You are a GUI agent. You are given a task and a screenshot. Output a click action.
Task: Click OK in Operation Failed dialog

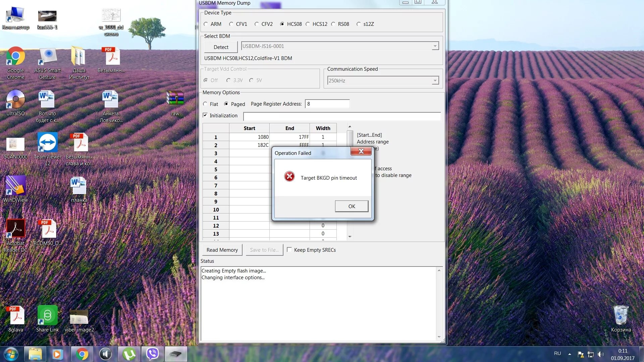(352, 206)
